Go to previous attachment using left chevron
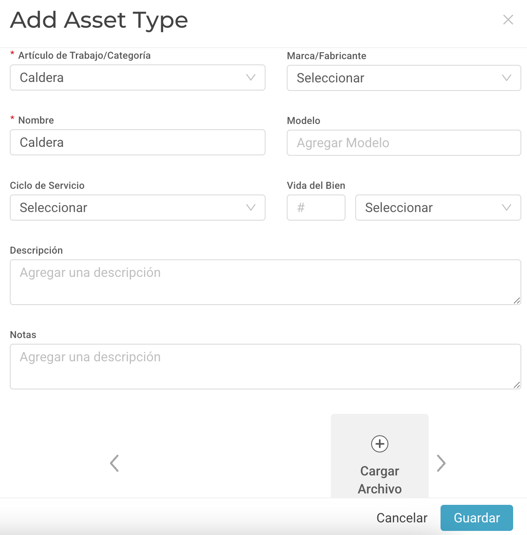 pyautogui.click(x=115, y=463)
